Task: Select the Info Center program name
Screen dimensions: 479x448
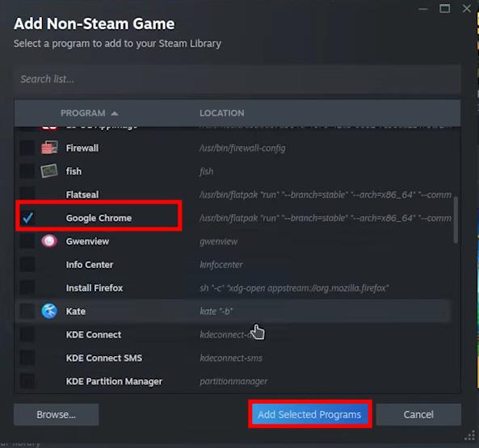Action: tap(90, 265)
